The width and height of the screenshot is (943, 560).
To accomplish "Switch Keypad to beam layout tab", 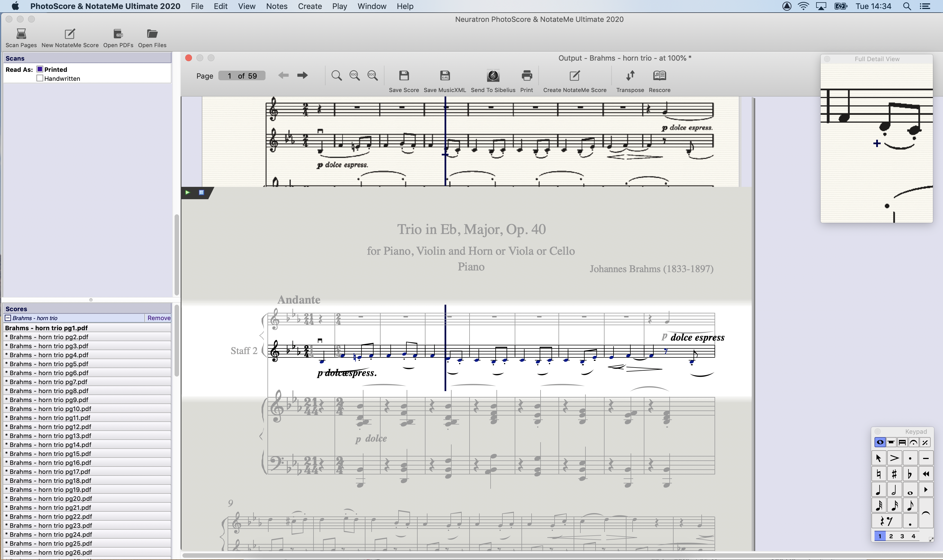I will (903, 442).
